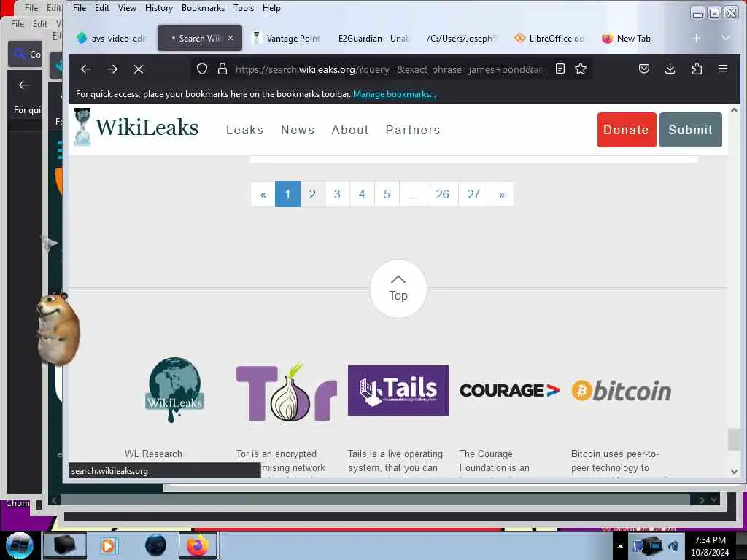Open Firefox downloads panel
The height and width of the screenshot is (560, 747).
[670, 69]
